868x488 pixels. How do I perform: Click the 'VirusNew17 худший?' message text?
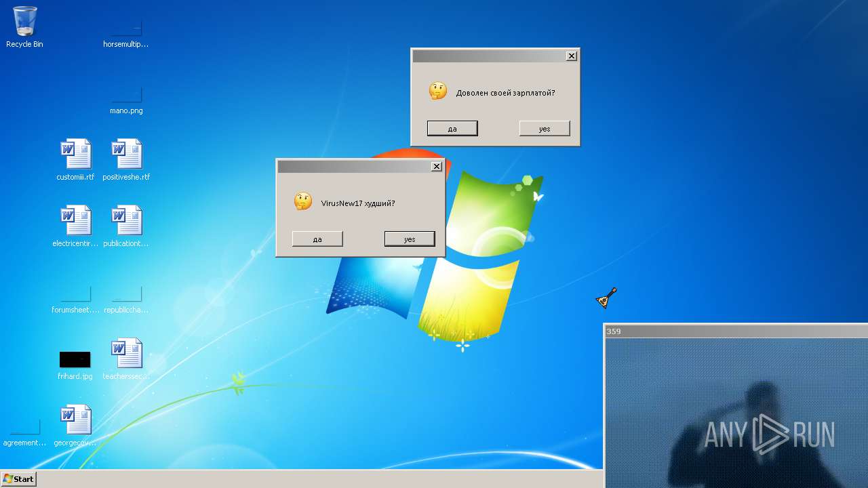coord(358,203)
